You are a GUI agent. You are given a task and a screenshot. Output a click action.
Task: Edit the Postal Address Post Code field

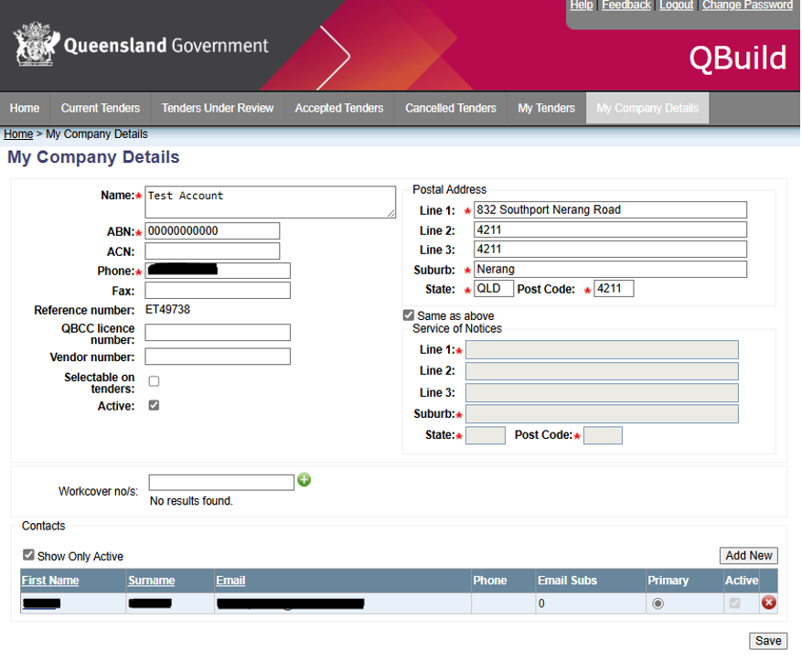coord(614,288)
